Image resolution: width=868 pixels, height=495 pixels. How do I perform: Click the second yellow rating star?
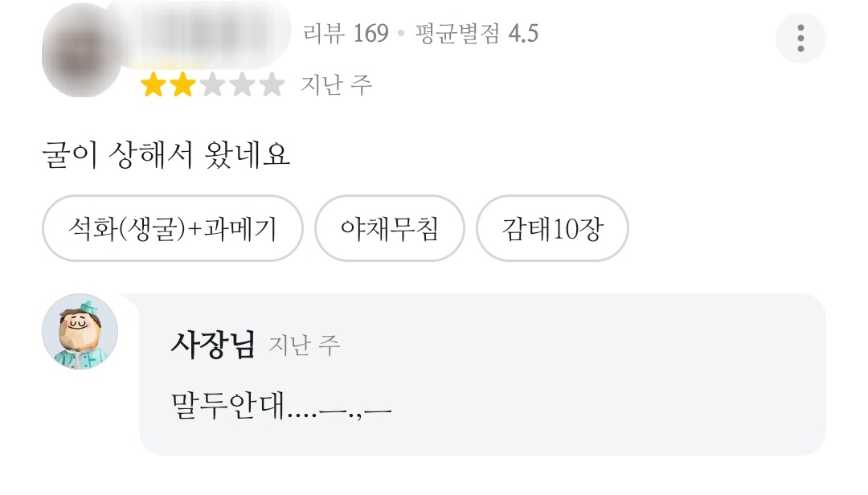point(182,84)
